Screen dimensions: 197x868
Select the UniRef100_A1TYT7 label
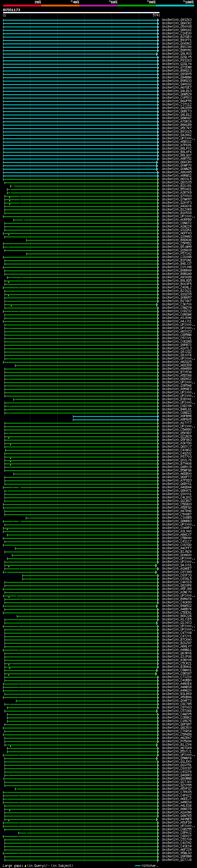[177, 422]
